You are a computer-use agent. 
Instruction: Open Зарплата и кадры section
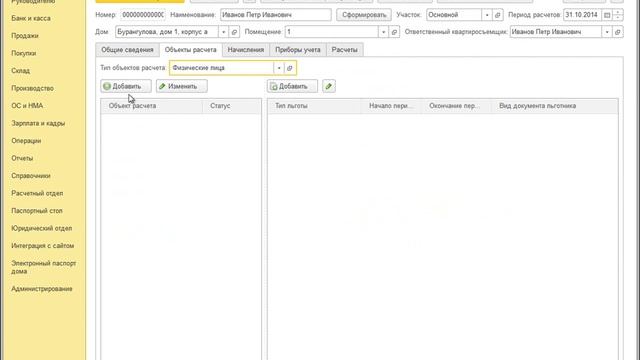38,123
